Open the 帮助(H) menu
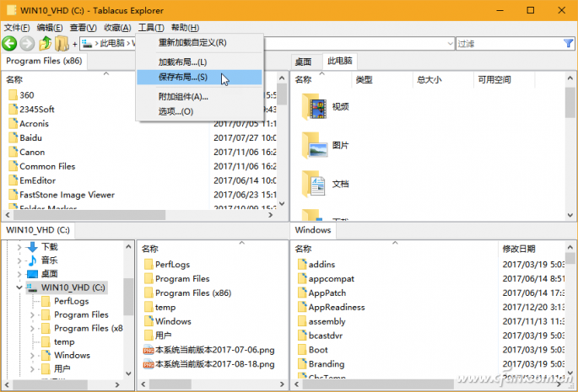Viewport: 578px width, 392px height. pos(185,28)
